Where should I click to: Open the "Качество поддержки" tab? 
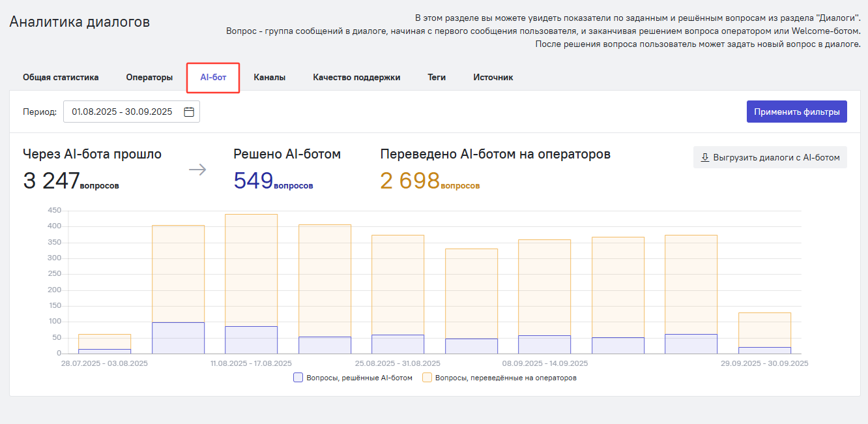point(356,77)
